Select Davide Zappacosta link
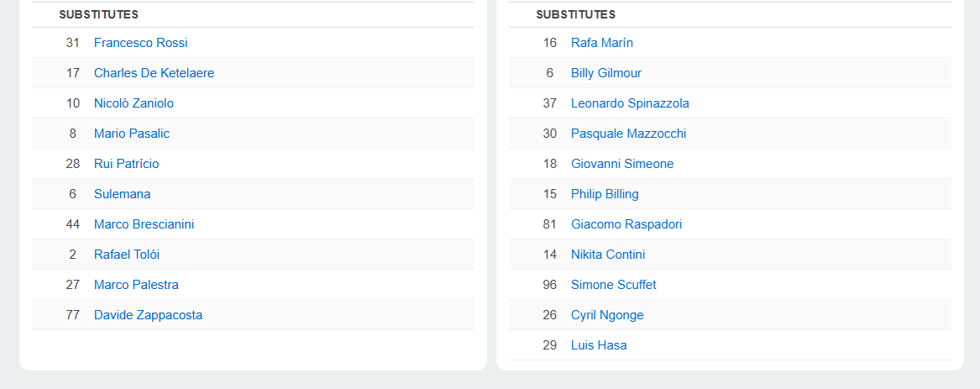The image size is (980, 389). (x=148, y=315)
